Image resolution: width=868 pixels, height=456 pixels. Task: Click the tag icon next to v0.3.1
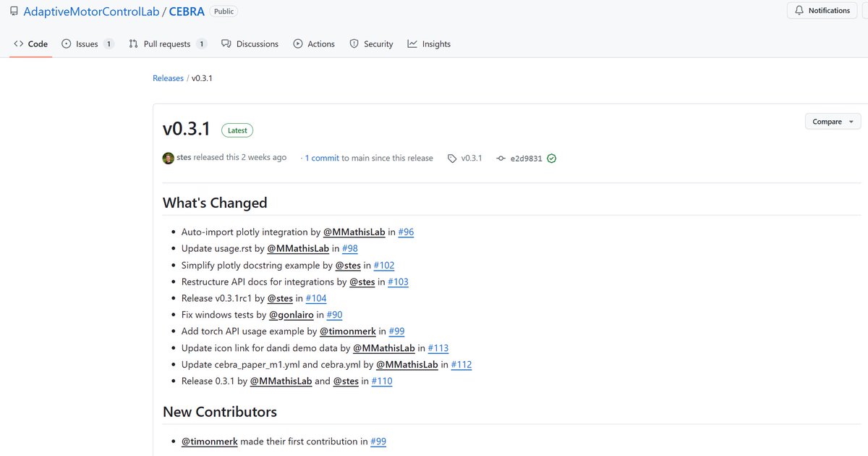452,159
